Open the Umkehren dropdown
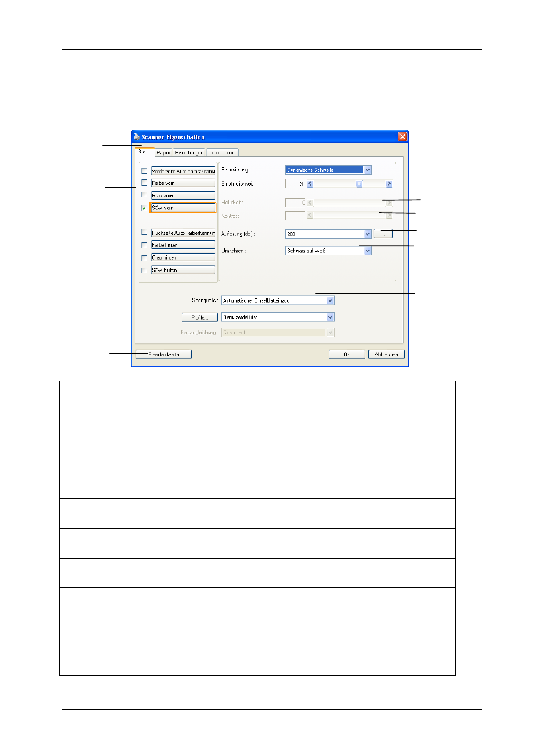This screenshot has width=540, height=756. pos(368,251)
